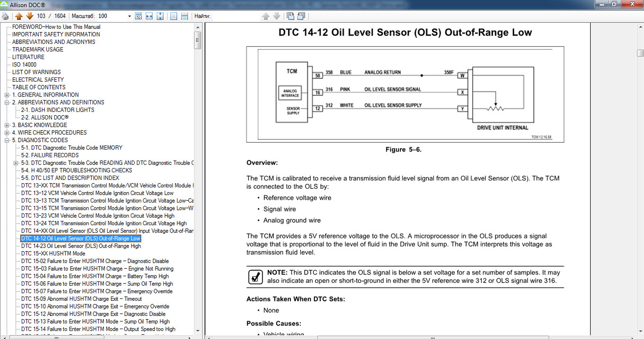644x339 pixels.
Task: Click the page number field showing 103
Action: [x=41, y=16]
